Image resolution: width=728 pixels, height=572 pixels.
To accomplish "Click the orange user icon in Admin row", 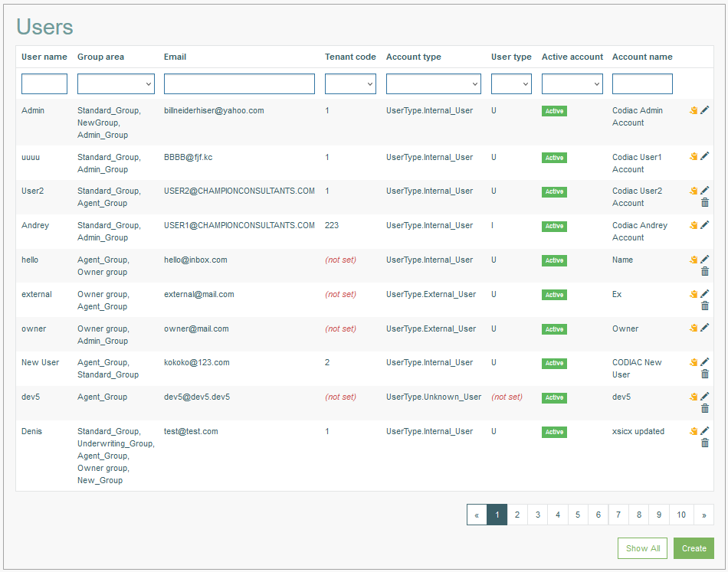I will tap(694, 110).
